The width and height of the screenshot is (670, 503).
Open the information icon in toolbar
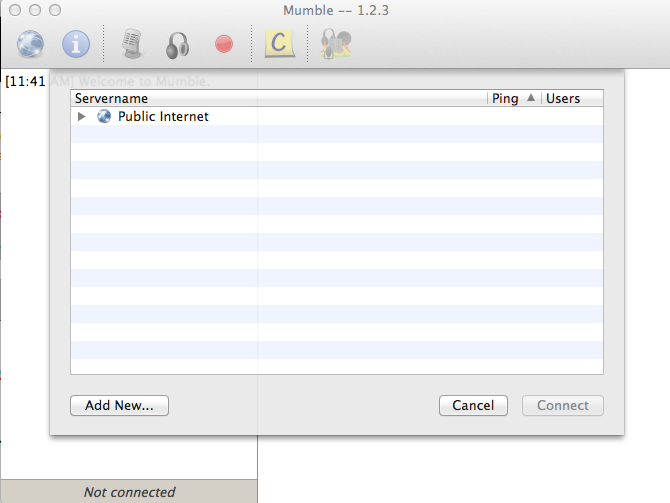click(x=76, y=44)
